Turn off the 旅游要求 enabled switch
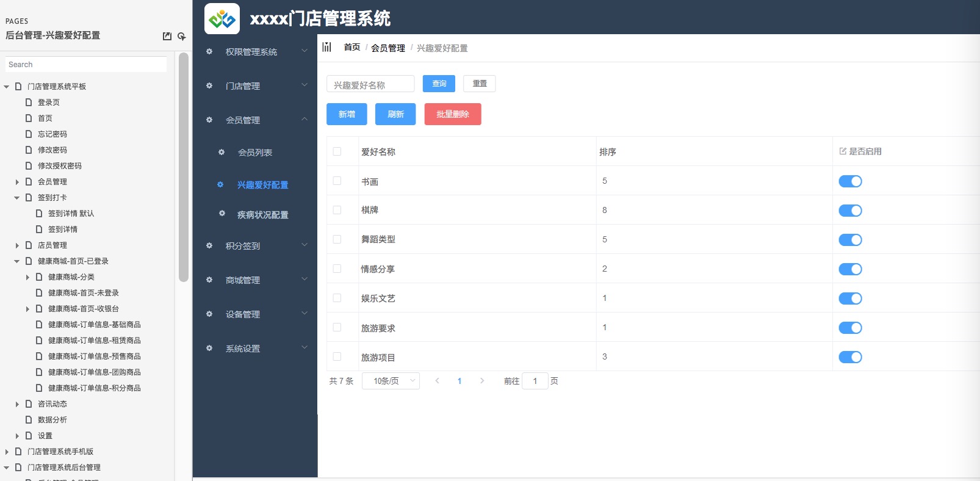This screenshot has height=481, width=980. [850, 328]
